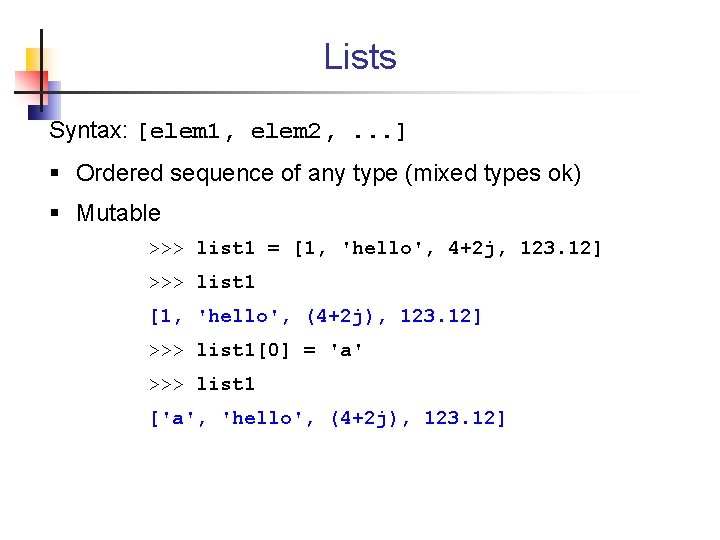This screenshot has width=720, height=540.
Task: Click the bullet before "Mutable"
Action: point(55,213)
